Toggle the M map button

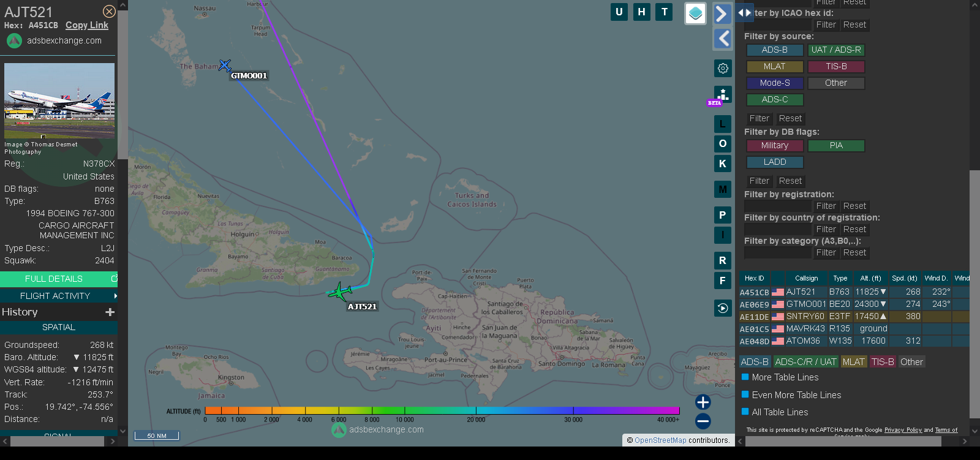pyautogui.click(x=723, y=189)
